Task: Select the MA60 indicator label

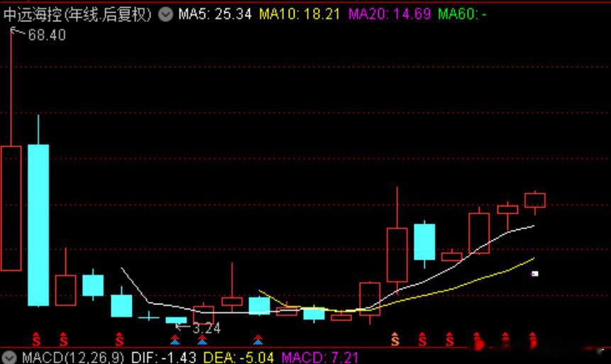Action: click(x=462, y=14)
